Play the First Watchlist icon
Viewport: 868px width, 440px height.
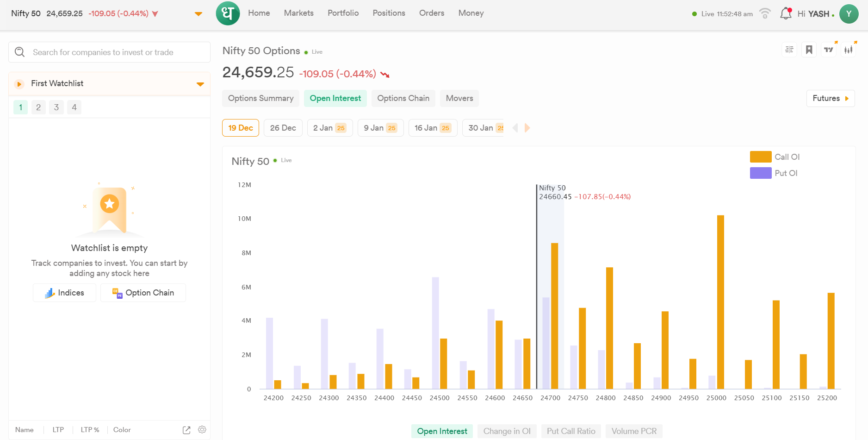coord(19,84)
